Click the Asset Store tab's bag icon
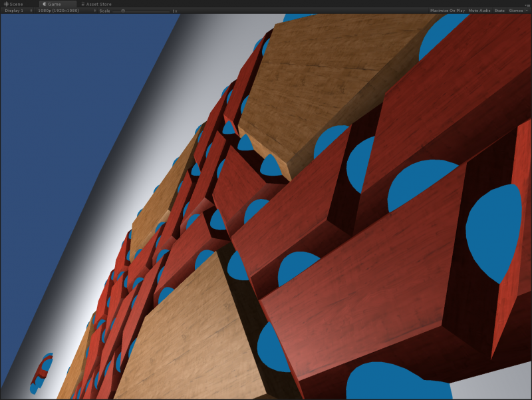This screenshot has width=532, height=400. 83,4
